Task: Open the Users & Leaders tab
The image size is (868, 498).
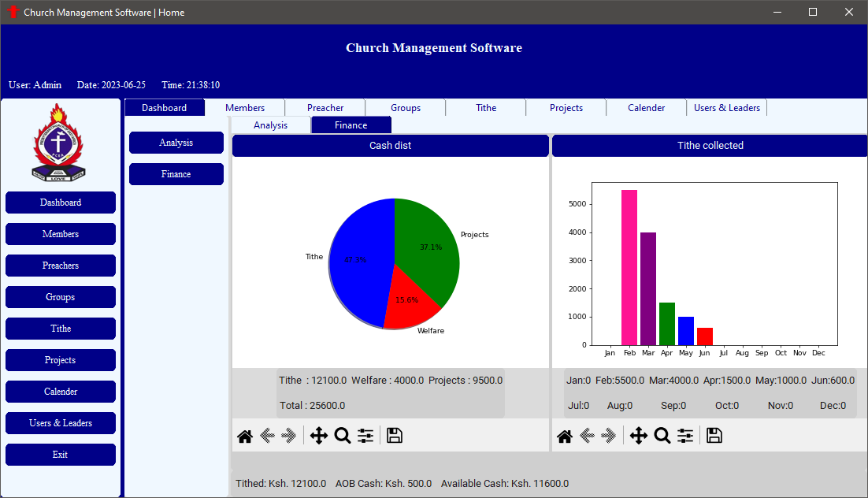Action: 726,108
